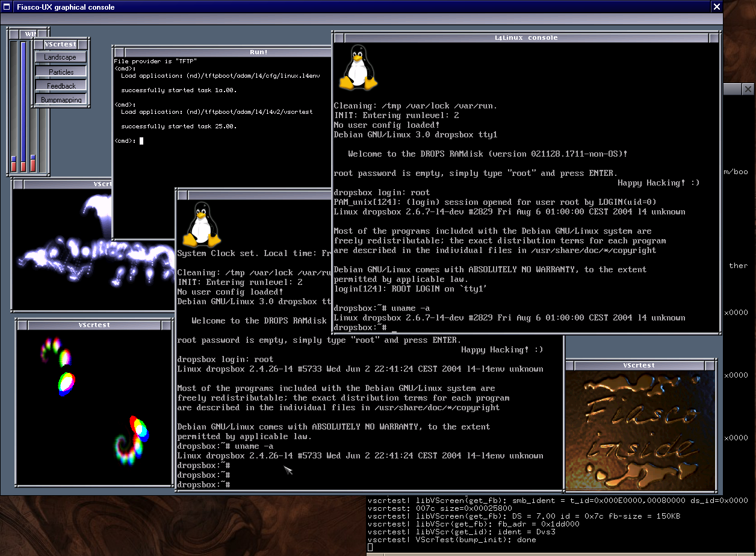
Task: Click the Tux penguin in the 2.4.26 console
Action: pos(202,225)
